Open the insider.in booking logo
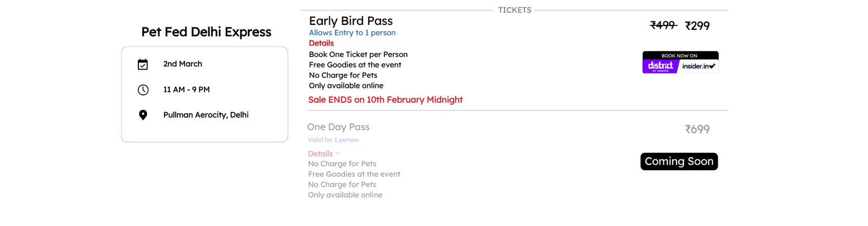The width and height of the screenshot is (868, 226). (699, 66)
